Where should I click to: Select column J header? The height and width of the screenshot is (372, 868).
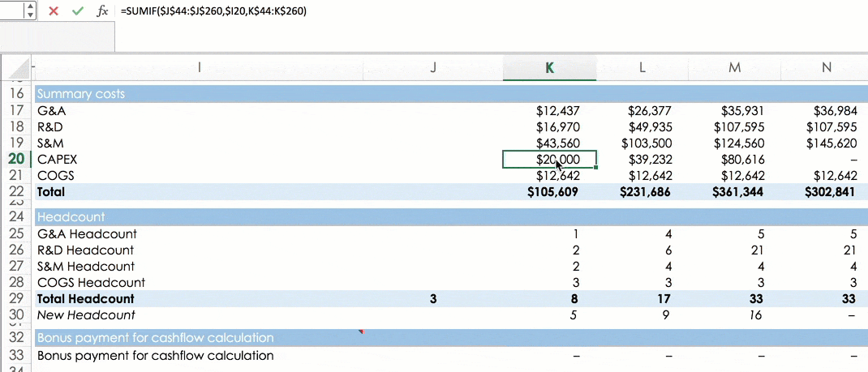[x=433, y=67]
